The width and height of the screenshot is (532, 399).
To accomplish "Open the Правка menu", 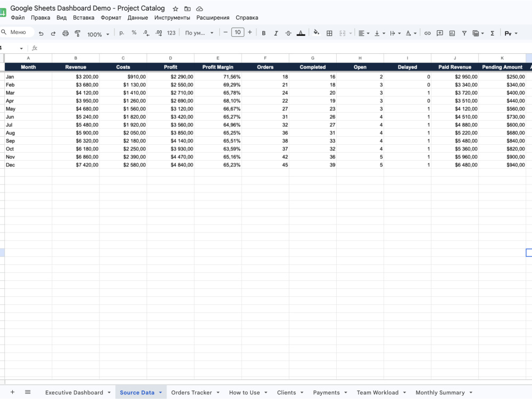I will [x=40, y=18].
